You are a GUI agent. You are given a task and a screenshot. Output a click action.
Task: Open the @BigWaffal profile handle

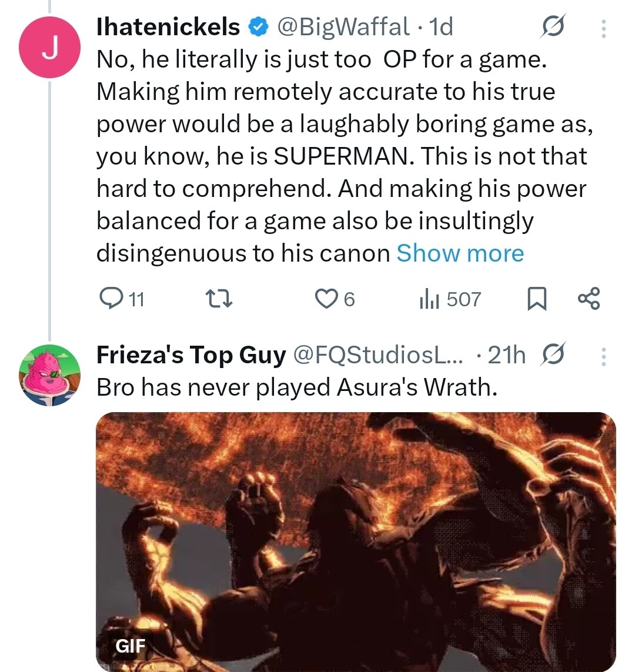click(343, 27)
